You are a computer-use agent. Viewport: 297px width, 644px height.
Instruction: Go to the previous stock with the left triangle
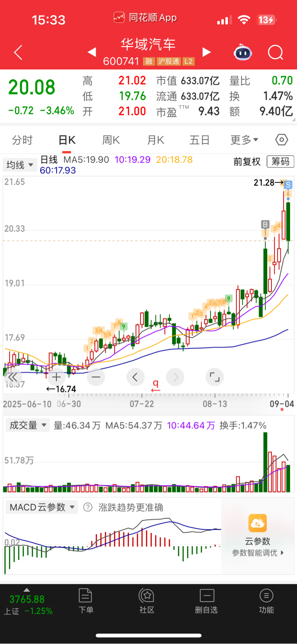(x=92, y=52)
